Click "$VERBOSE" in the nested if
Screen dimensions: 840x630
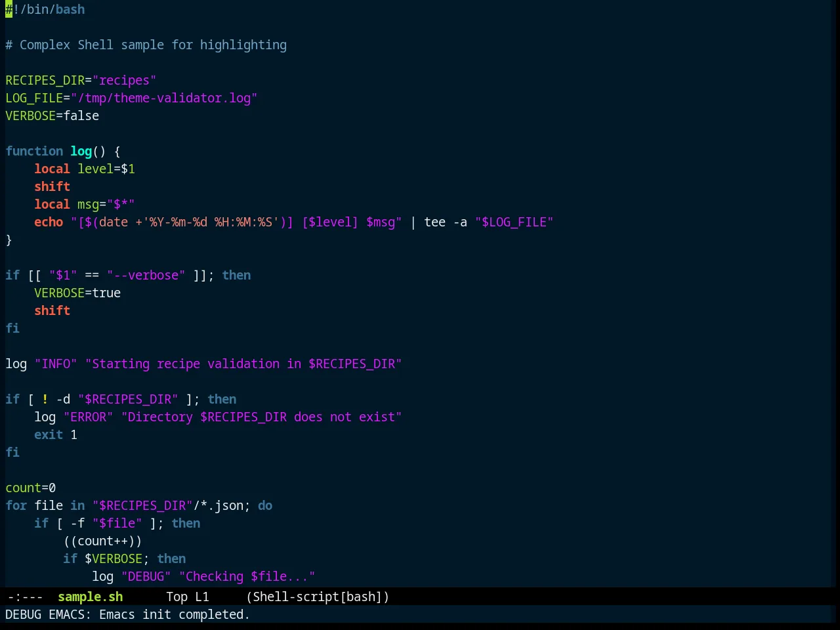pyautogui.click(x=114, y=558)
